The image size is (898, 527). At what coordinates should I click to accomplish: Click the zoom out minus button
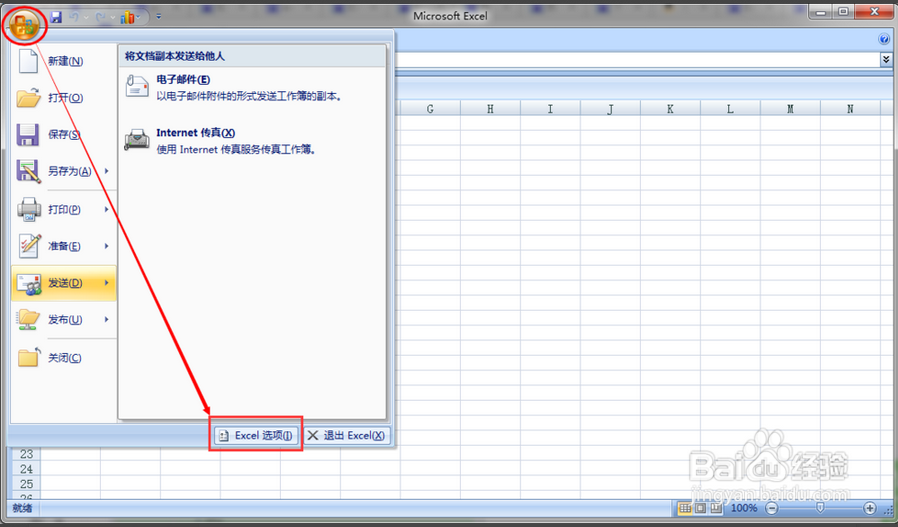click(772, 508)
